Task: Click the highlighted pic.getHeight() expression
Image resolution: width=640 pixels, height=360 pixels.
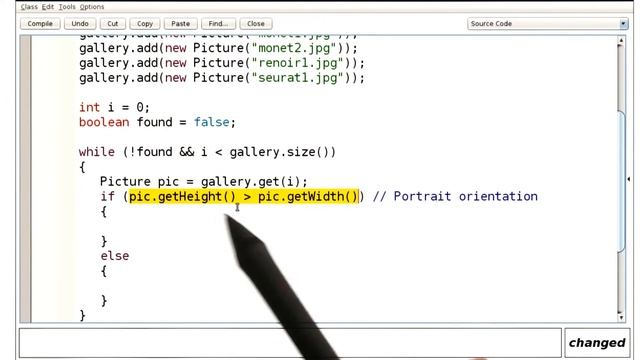Action: pos(244,196)
